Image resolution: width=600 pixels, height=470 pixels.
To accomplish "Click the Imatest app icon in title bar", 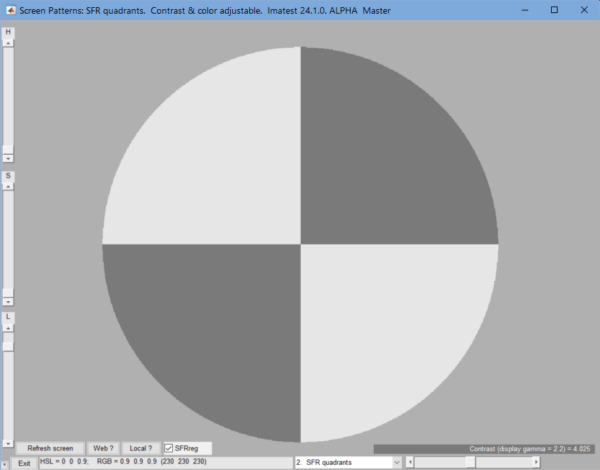I will click(x=10, y=9).
